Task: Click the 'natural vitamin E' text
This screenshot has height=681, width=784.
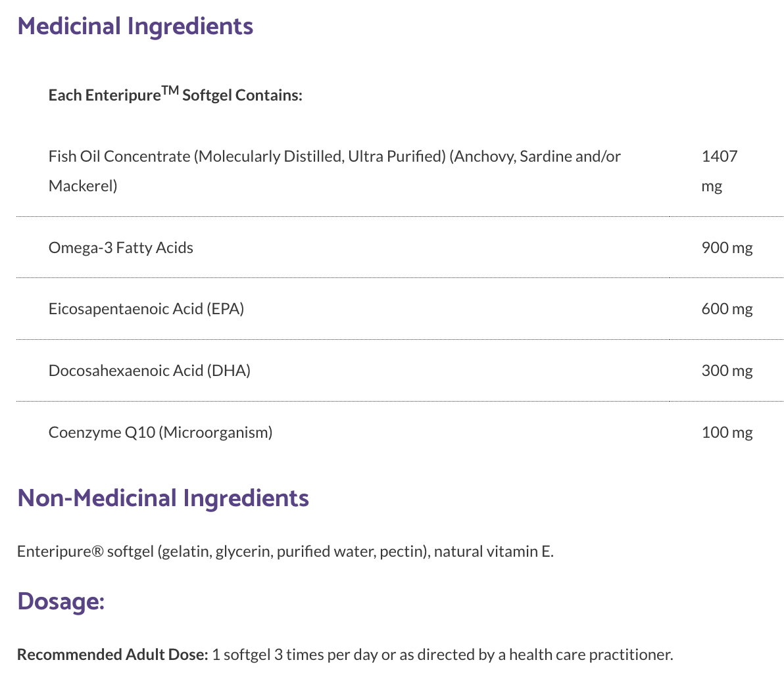Action: click(493, 551)
